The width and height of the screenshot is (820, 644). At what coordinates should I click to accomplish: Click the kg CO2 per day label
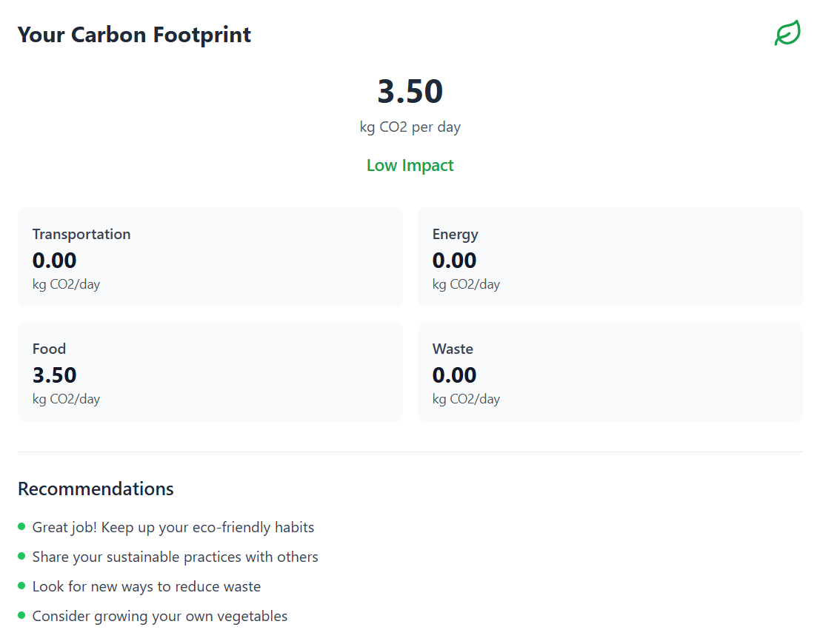click(410, 127)
